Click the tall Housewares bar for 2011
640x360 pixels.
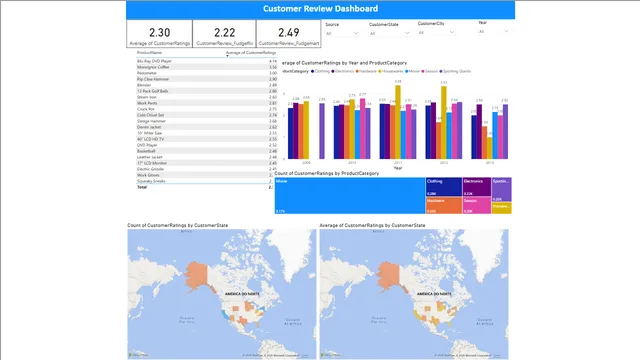click(x=398, y=122)
